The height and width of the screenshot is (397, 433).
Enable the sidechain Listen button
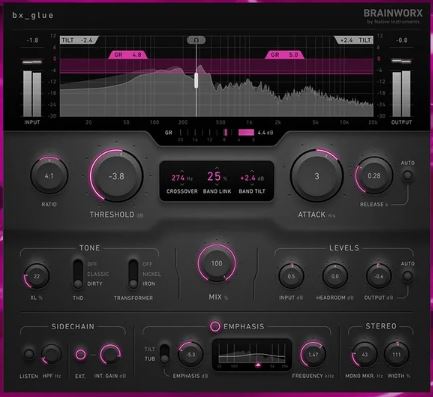coord(29,353)
